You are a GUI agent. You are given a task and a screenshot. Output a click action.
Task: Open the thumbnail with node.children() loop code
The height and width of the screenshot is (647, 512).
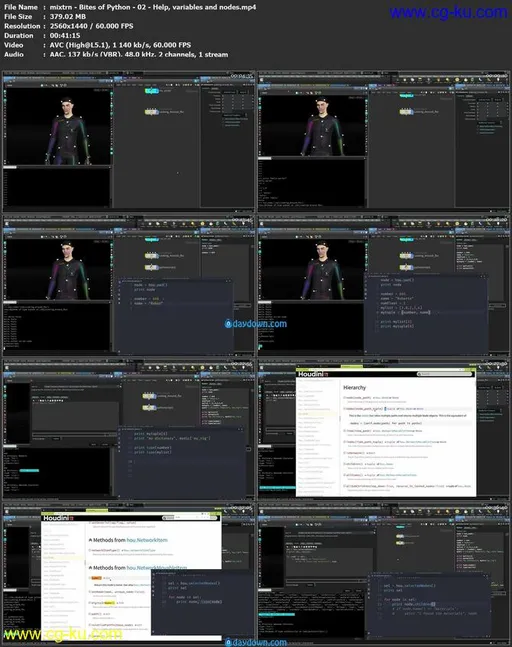click(384, 574)
